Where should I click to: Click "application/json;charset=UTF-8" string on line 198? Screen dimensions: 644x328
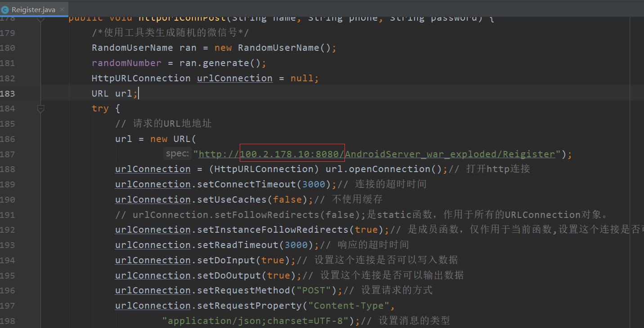pos(258,321)
